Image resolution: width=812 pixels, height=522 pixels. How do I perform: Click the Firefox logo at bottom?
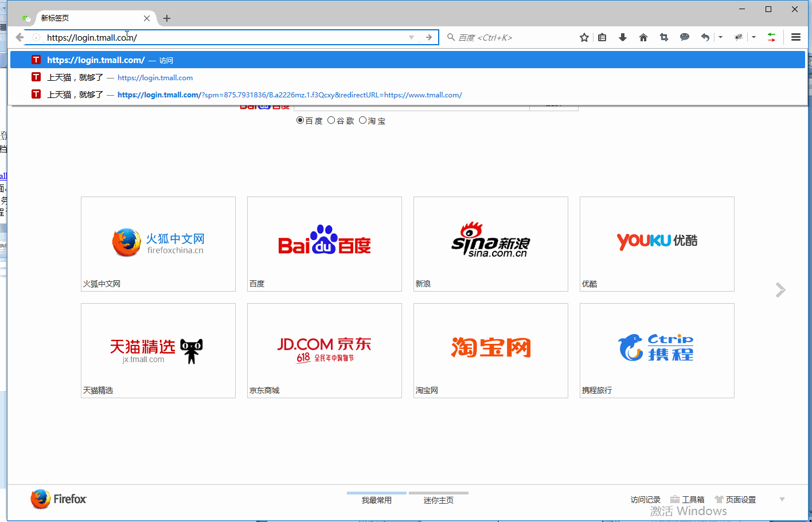(58, 499)
